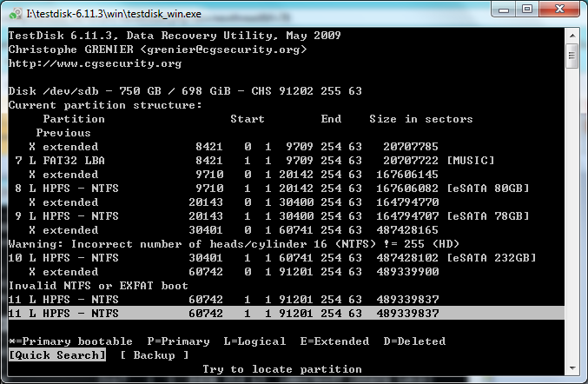Click the 'Start' column header
This screenshot has width=588, height=384.
[248, 119]
